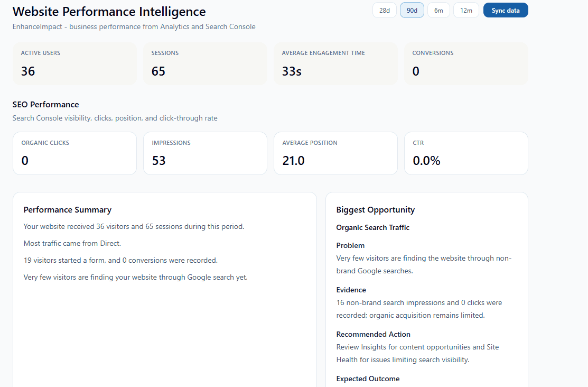Open the Active Users card

point(74,63)
